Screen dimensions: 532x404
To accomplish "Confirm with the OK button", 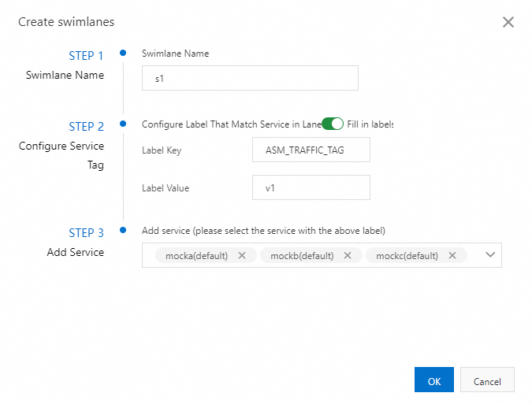I will point(433,380).
